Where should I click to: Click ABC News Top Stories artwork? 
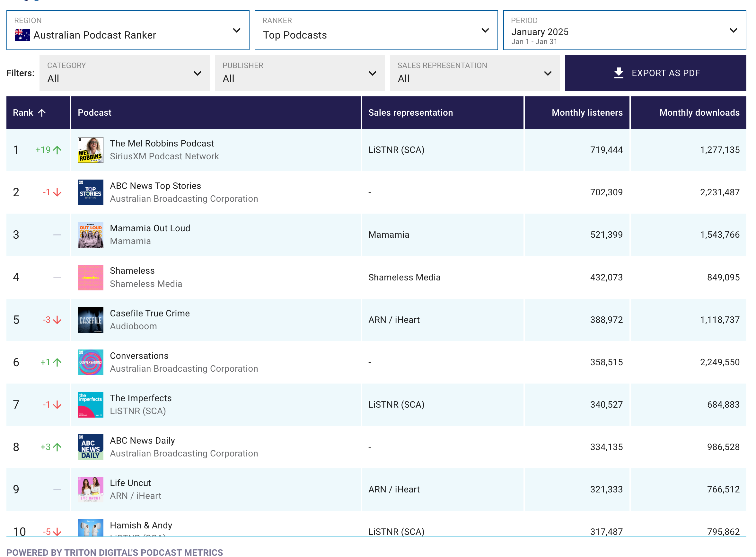pyautogui.click(x=90, y=192)
